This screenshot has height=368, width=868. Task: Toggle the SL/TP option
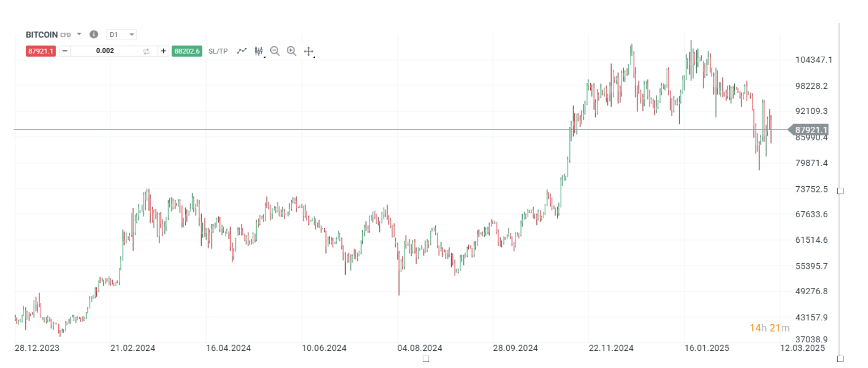coord(218,51)
